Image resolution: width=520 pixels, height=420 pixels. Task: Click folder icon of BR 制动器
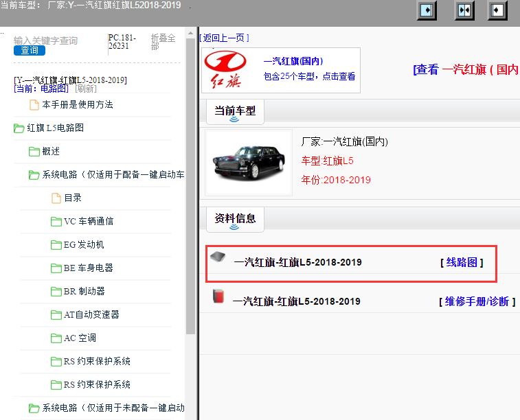pos(56,292)
